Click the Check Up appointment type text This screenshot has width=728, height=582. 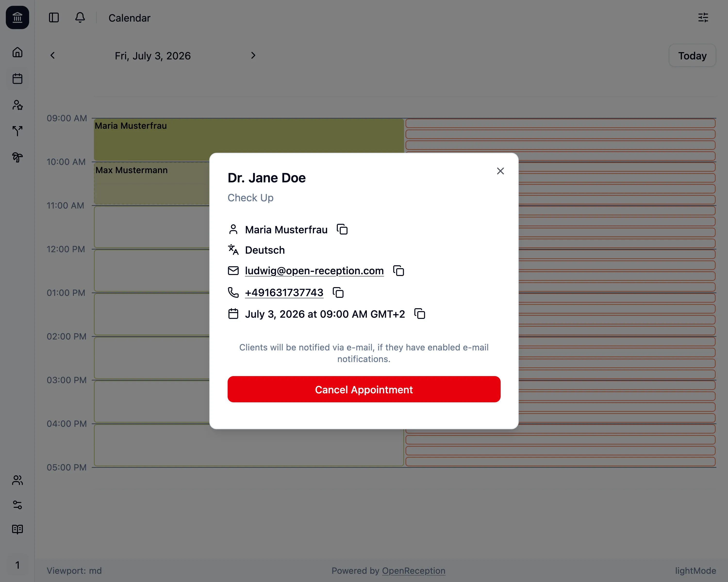[x=250, y=198]
